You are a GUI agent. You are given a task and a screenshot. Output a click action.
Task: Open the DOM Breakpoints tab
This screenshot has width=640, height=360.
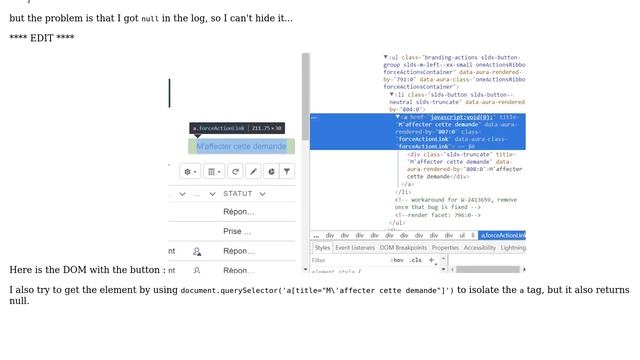[403, 248]
